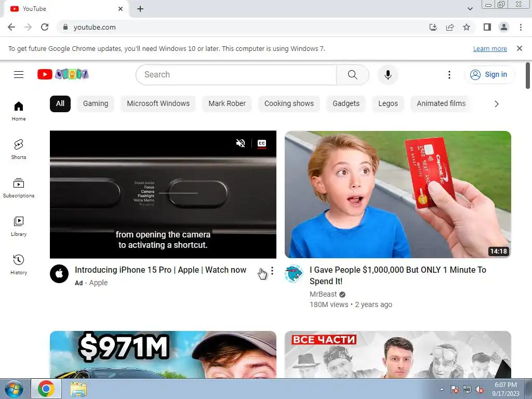Select the Mark Rober filter chip
532x399 pixels.
(x=227, y=103)
